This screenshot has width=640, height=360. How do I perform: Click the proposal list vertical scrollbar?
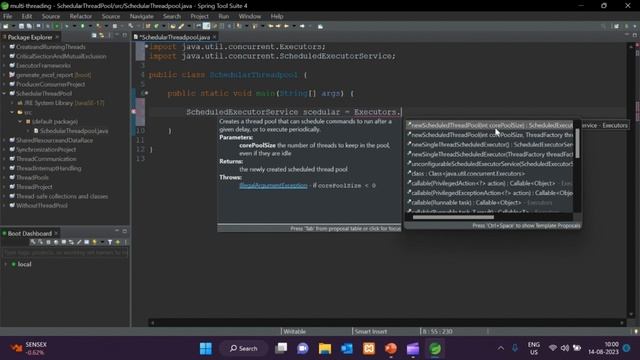[577, 144]
